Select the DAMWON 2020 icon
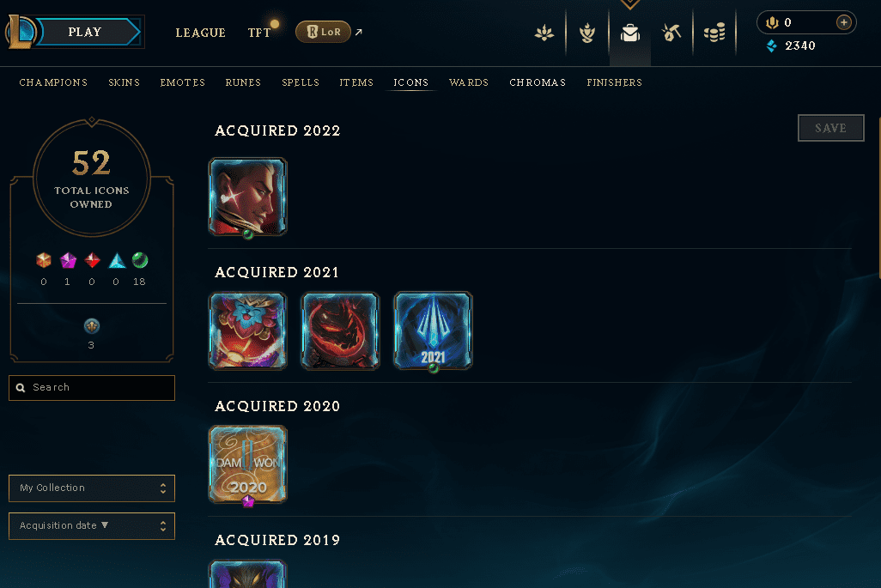881x588 pixels. point(248,464)
